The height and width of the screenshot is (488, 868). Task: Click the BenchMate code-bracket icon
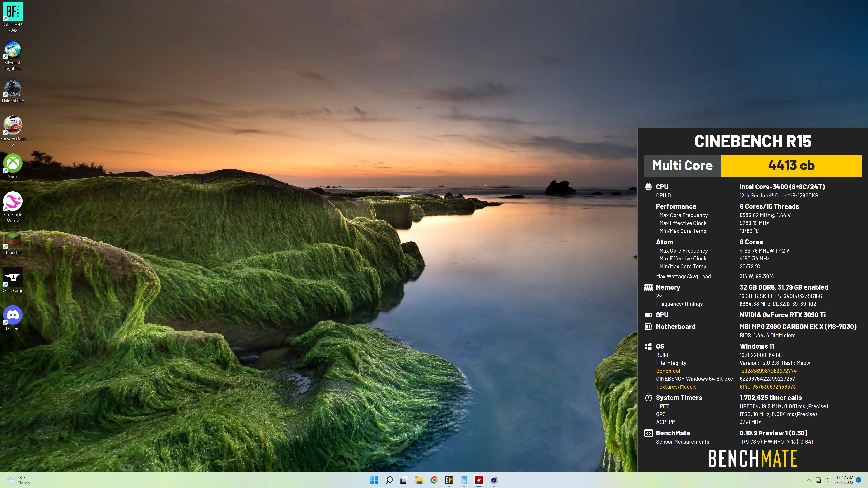[x=648, y=433]
